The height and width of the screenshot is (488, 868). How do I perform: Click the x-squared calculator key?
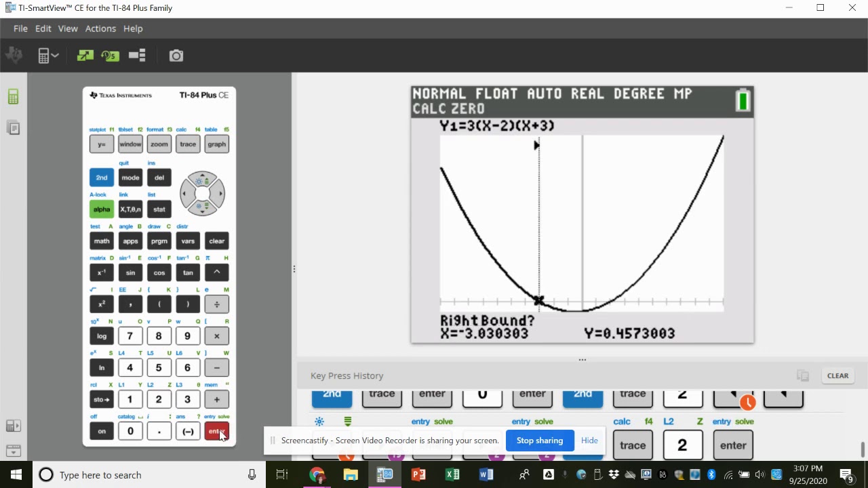pyautogui.click(x=102, y=304)
